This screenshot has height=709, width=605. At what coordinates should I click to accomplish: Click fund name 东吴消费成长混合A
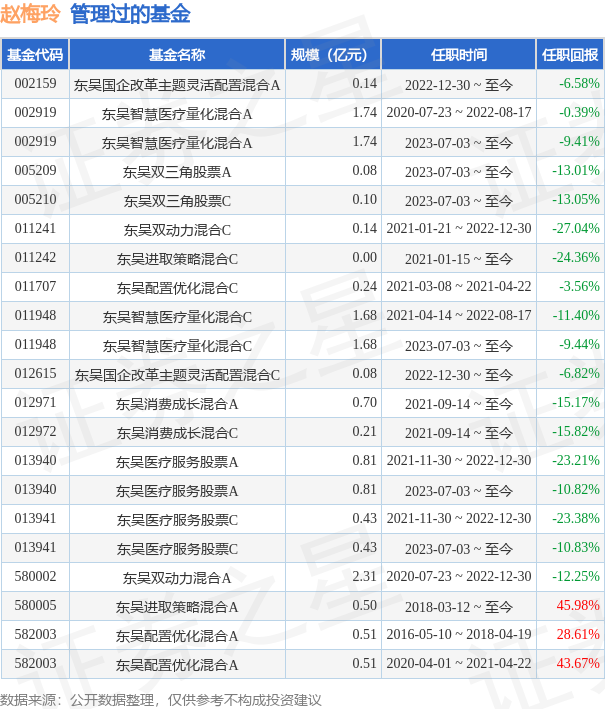(x=177, y=403)
